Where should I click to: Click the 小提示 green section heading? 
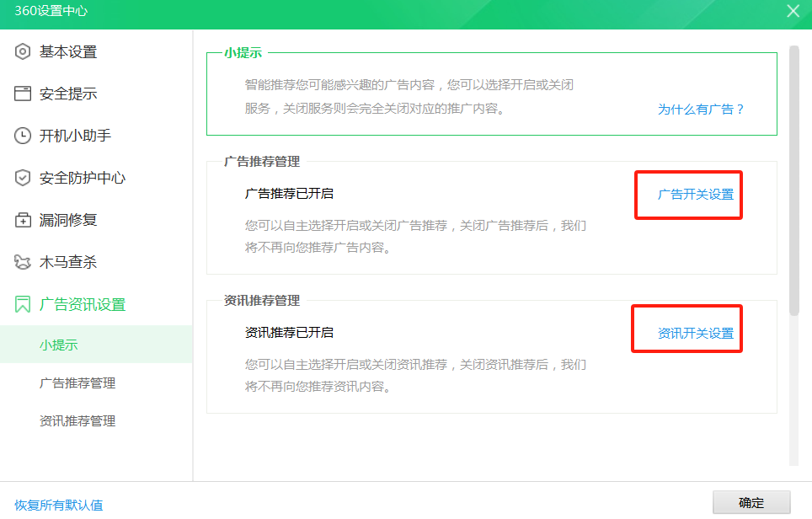point(243,52)
